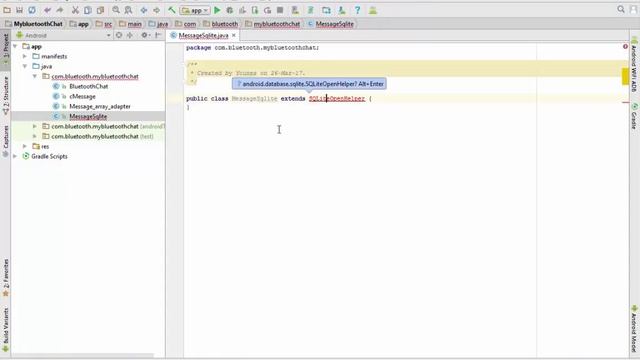Click the Help question mark icon

click(358, 10)
